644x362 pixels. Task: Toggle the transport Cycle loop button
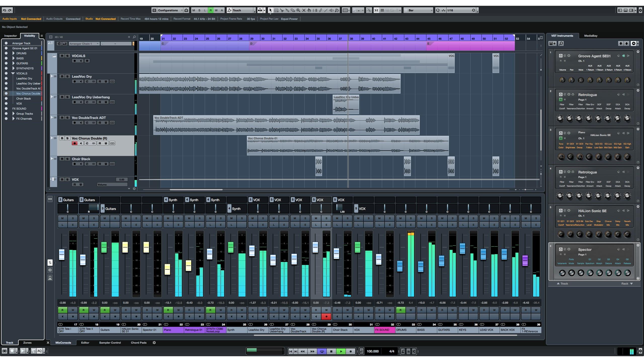click(x=322, y=351)
